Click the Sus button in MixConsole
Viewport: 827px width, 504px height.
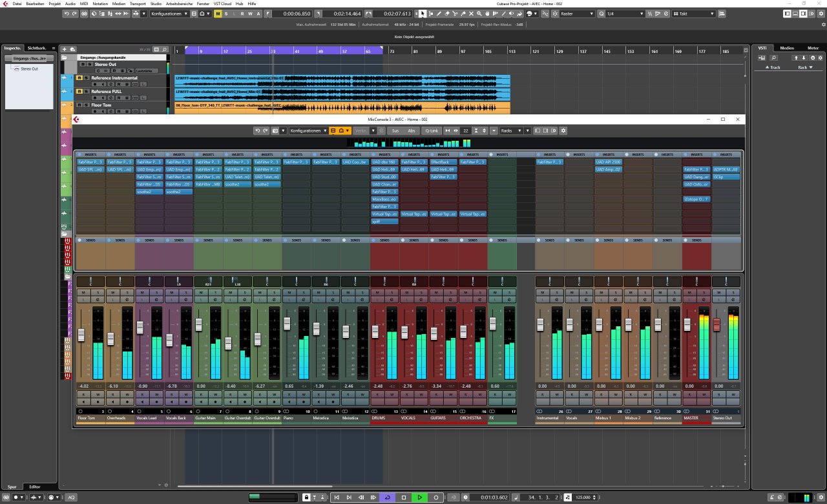coord(395,131)
